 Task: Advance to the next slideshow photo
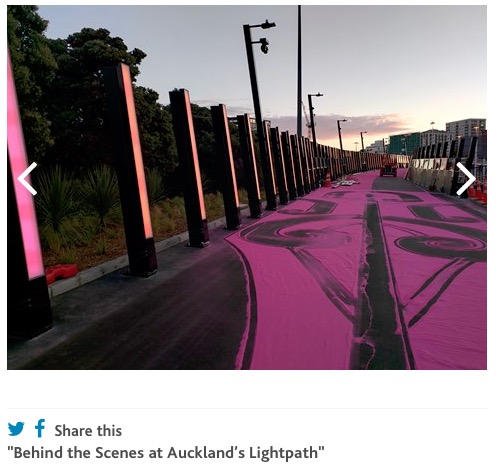pos(466,179)
